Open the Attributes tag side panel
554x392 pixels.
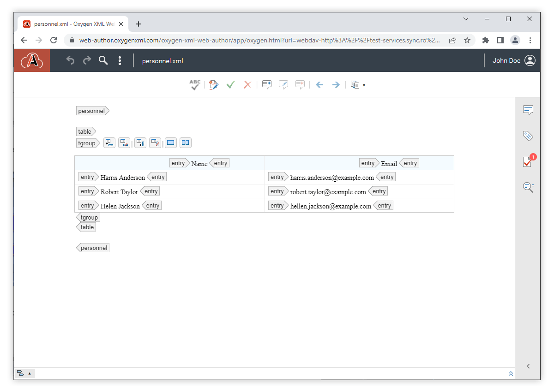pyautogui.click(x=528, y=136)
